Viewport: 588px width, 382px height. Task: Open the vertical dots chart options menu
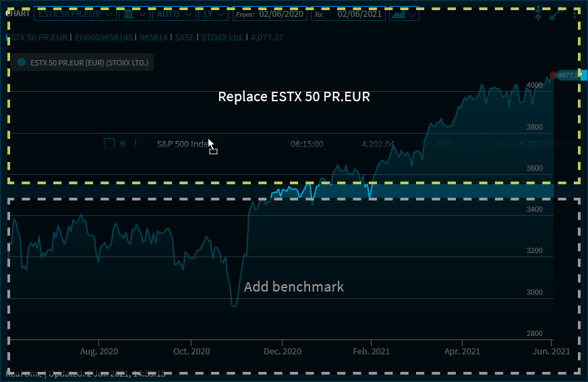tap(574, 14)
